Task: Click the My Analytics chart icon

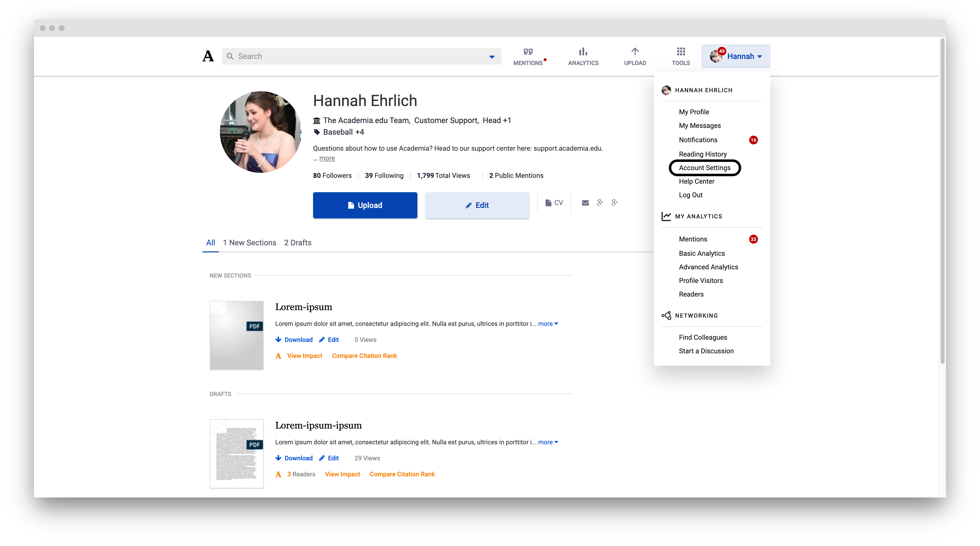Action: point(666,216)
